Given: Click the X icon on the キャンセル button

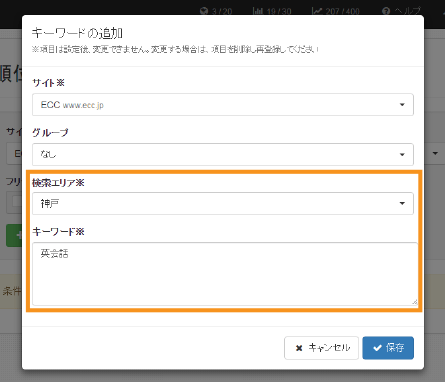Looking at the screenshot, I should click(299, 348).
